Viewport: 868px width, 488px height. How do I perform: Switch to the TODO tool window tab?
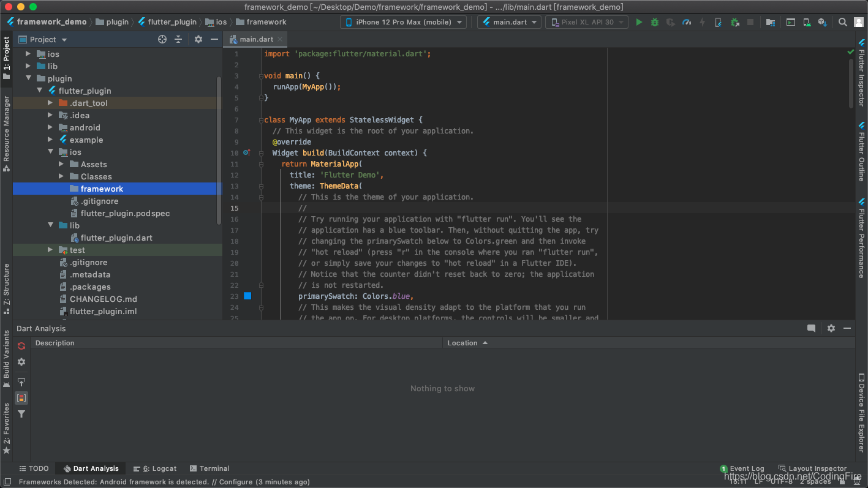coord(34,468)
